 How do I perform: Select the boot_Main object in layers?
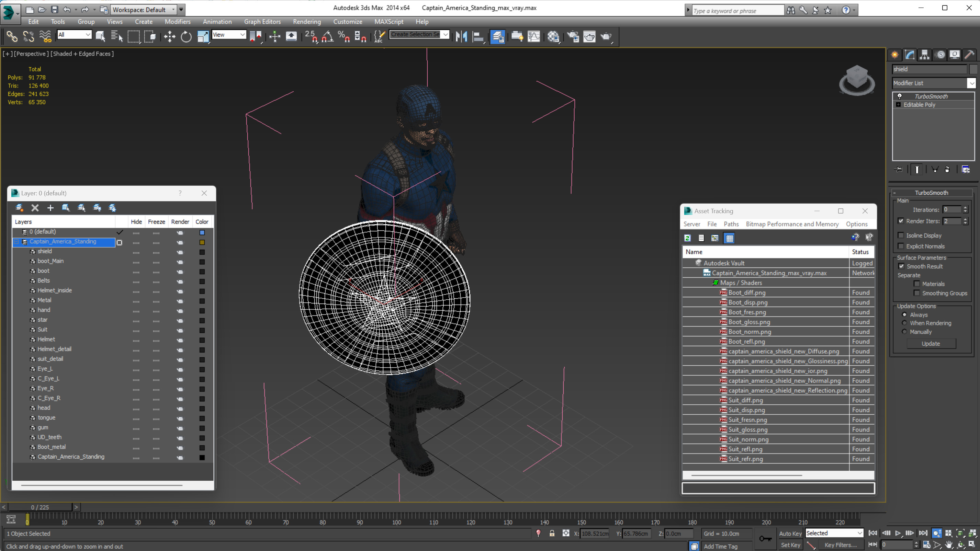[50, 261]
